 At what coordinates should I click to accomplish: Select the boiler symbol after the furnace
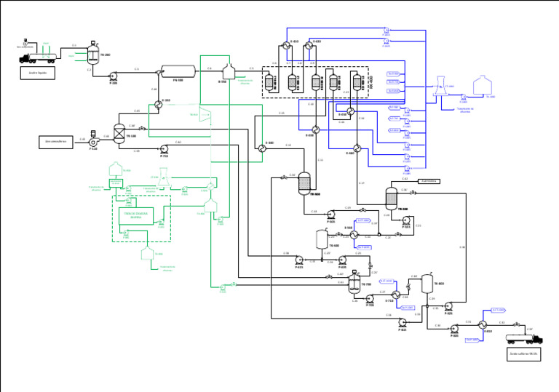tap(229, 71)
